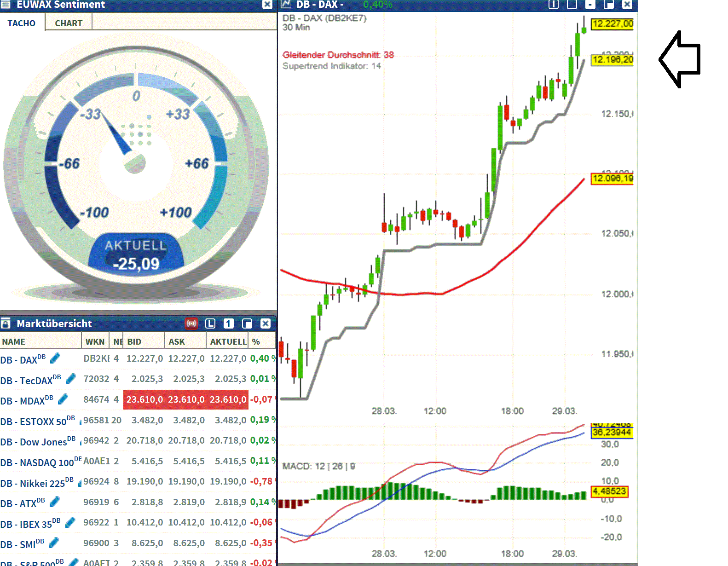Select the DB - MDAX row name
The height and width of the screenshot is (566, 728).
27,400
